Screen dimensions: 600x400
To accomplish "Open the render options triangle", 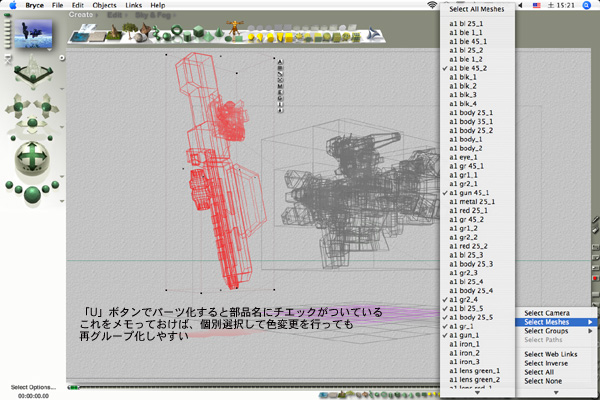I will (x=62, y=201).
